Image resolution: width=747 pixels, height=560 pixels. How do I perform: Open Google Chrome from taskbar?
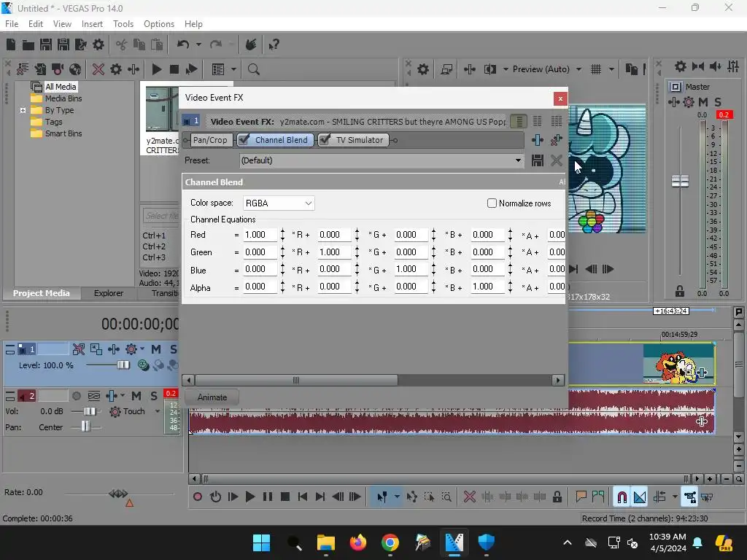390,542
